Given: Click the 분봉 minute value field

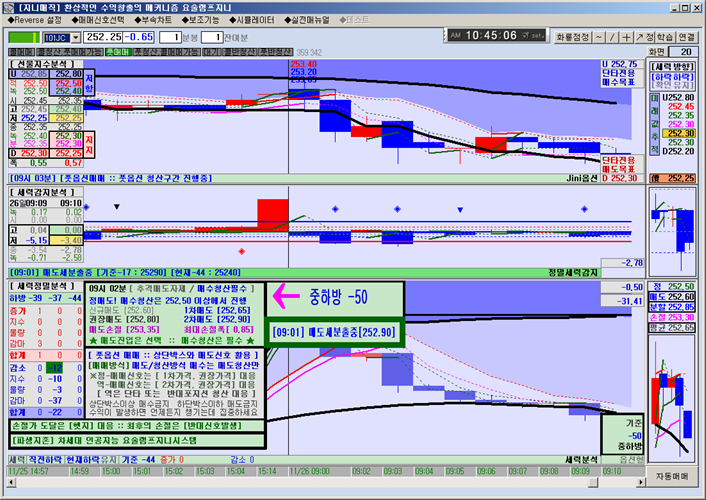Looking at the screenshot, I should coord(170,37).
